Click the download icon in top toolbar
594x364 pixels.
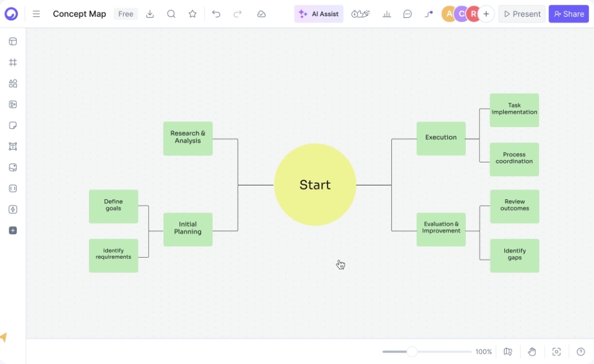click(150, 14)
